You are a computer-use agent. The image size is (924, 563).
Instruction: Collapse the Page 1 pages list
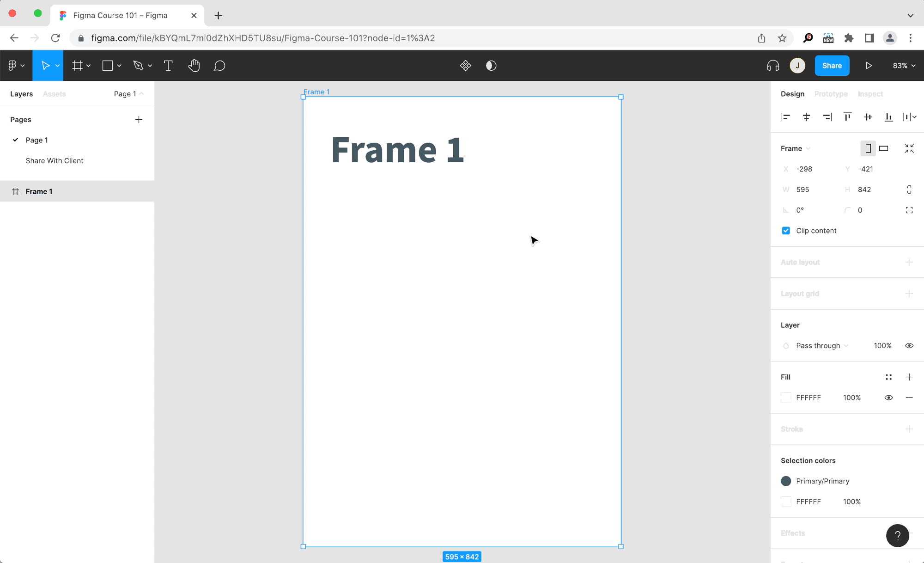click(x=128, y=94)
